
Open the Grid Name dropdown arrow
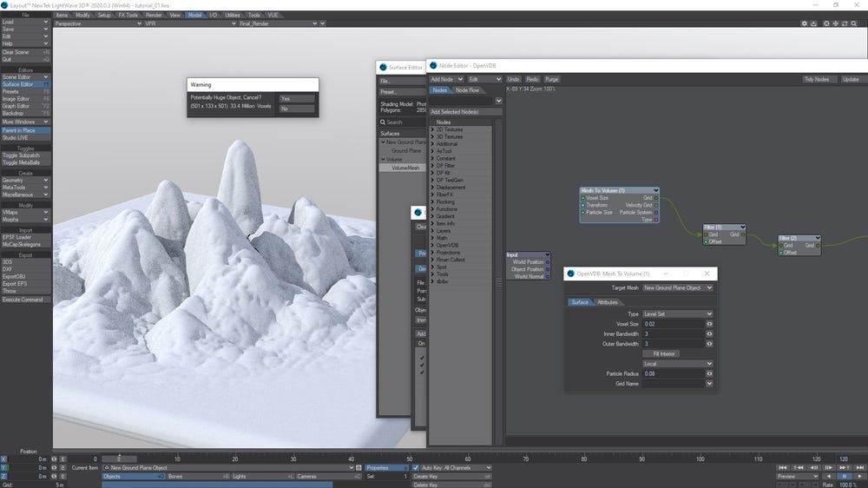click(x=709, y=384)
